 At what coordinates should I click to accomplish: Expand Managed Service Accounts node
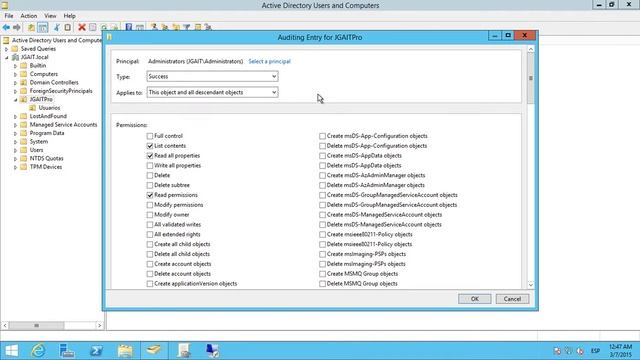point(16,125)
